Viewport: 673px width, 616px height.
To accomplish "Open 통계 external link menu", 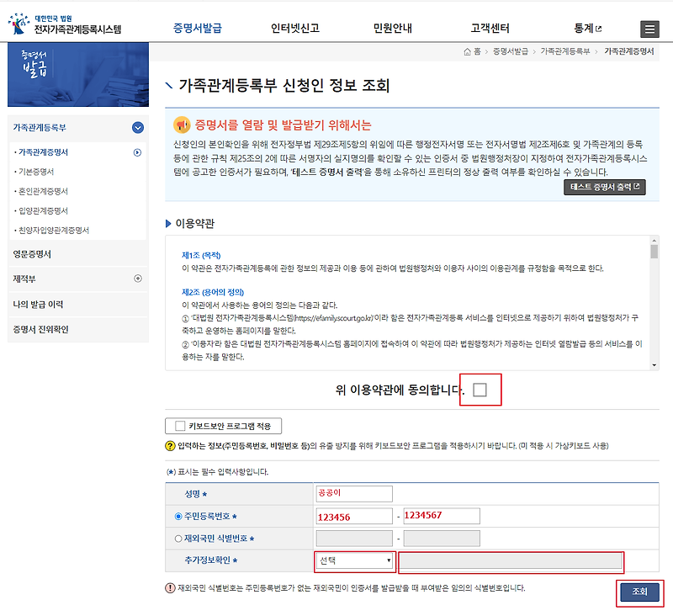I will pyautogui.click(x=587, y=29).
